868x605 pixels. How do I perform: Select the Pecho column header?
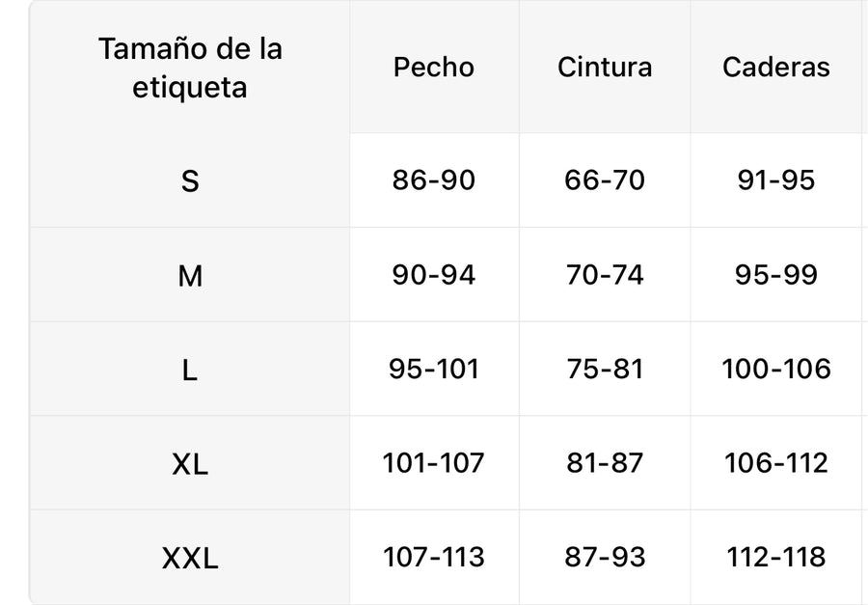[434, 68]
